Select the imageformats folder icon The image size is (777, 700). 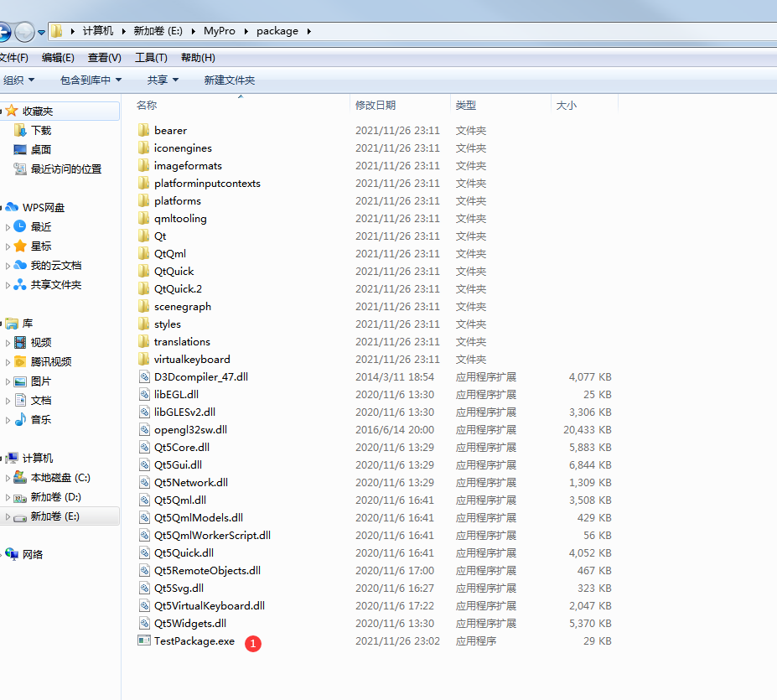click(143, 166)
